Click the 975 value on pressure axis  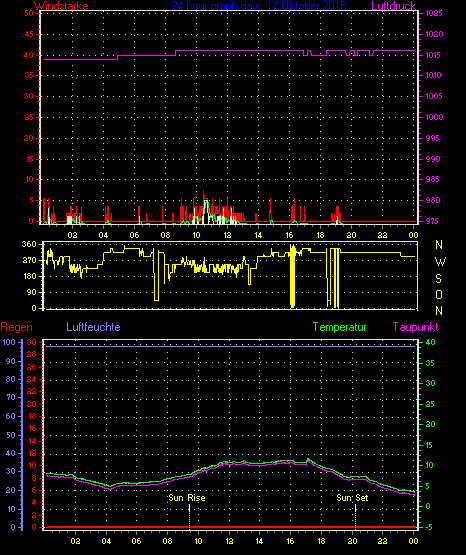click(x=433, y=221)
